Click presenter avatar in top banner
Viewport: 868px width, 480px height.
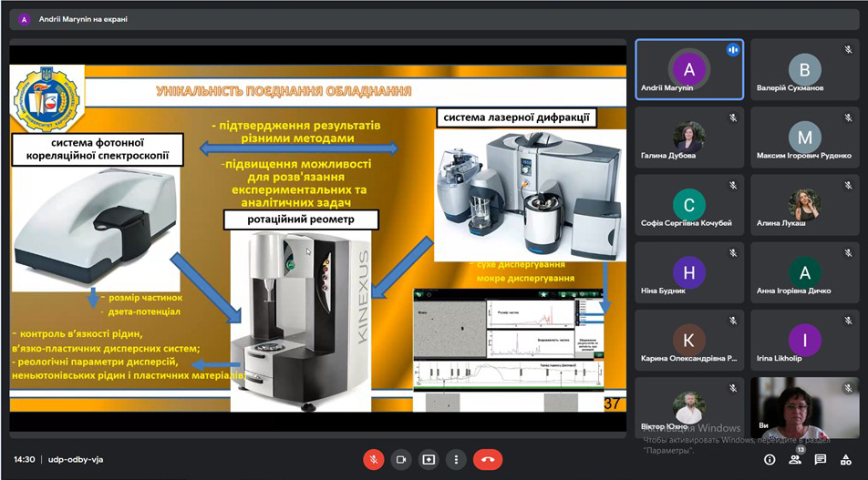(24, 19)
